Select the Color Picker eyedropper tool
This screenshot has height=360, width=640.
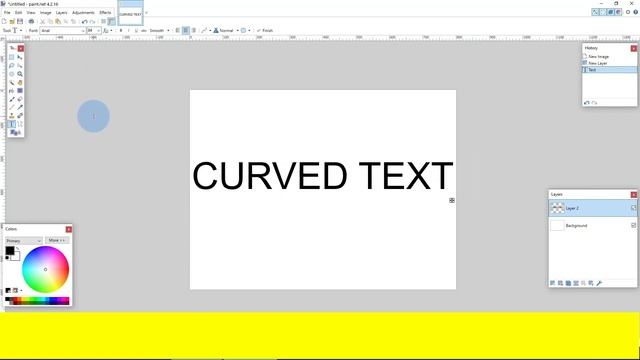[x=20, y=107]
